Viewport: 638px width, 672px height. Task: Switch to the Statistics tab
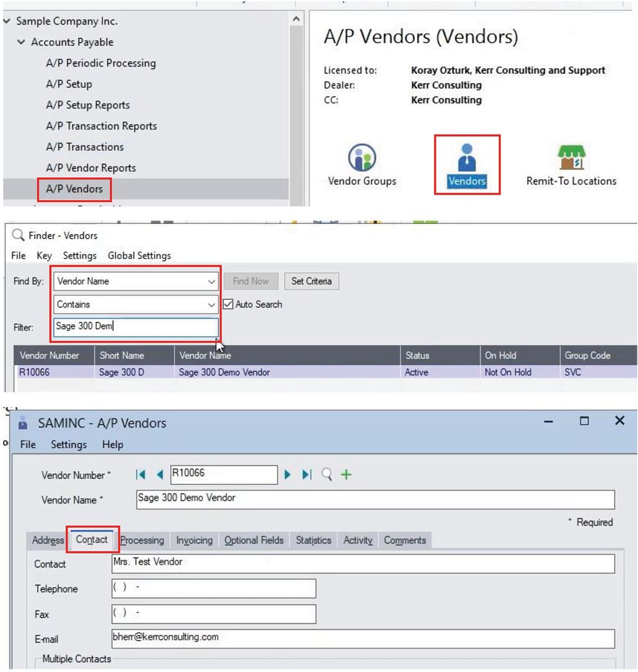pyautogui.click(x=313, y=540)
